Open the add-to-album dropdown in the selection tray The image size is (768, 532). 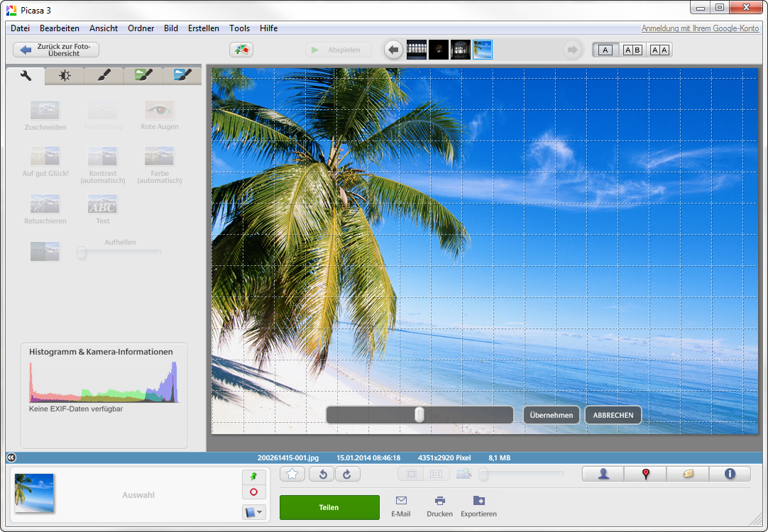pos(254,511)
